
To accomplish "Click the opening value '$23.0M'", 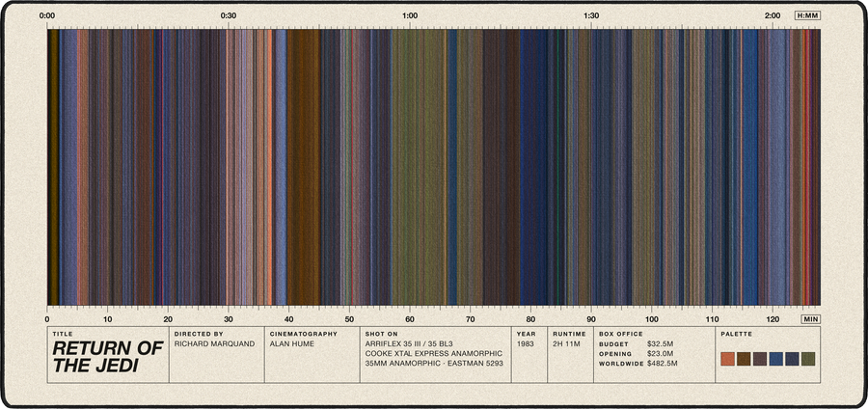I will (x=660, y=354).
